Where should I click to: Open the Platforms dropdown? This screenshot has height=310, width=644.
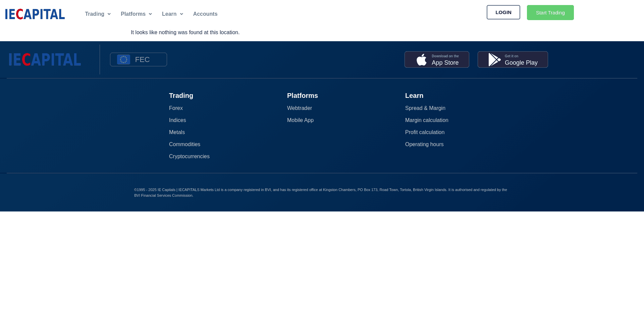136,14
